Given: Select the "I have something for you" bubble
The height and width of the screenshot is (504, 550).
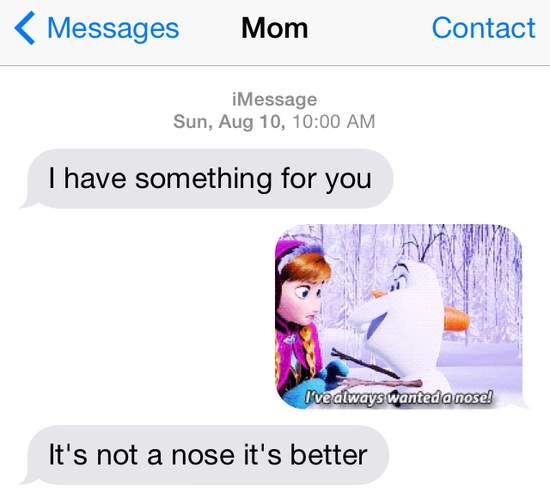Looking at the screenshot, I should [x=207, y=179].
